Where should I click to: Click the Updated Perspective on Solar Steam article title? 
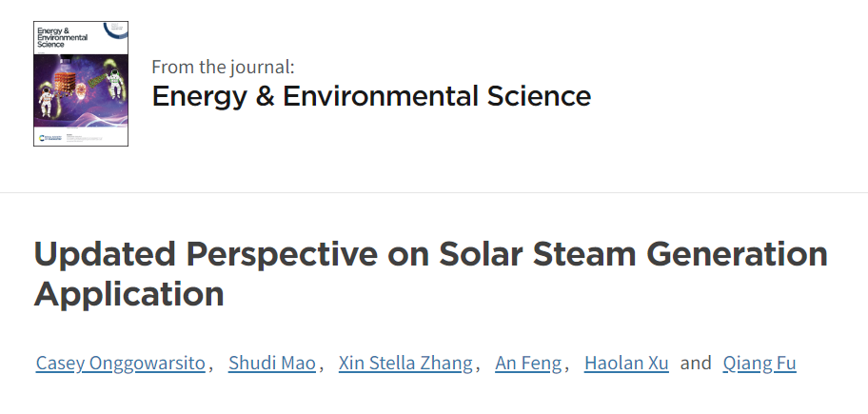(431, 273)
